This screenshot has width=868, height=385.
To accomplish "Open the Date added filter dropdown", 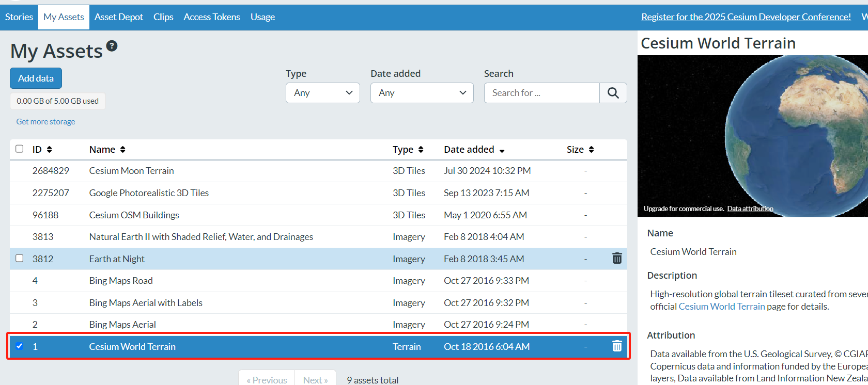I will pyautogui.click(x=422, y=93).
